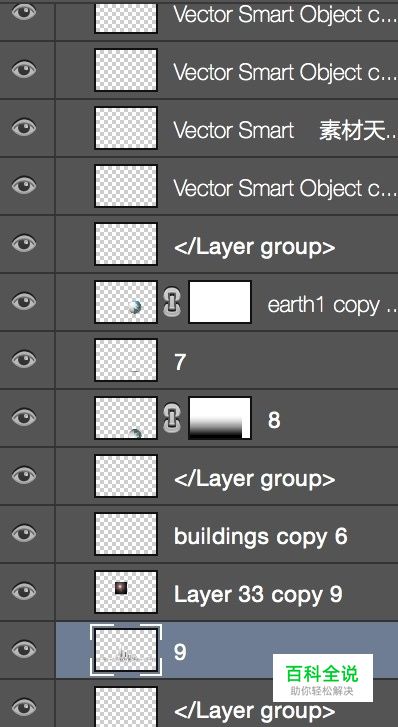Click Layer 33 copy 9 thumbnail
This screenshot has width=398, height=727.
point(126,592)
